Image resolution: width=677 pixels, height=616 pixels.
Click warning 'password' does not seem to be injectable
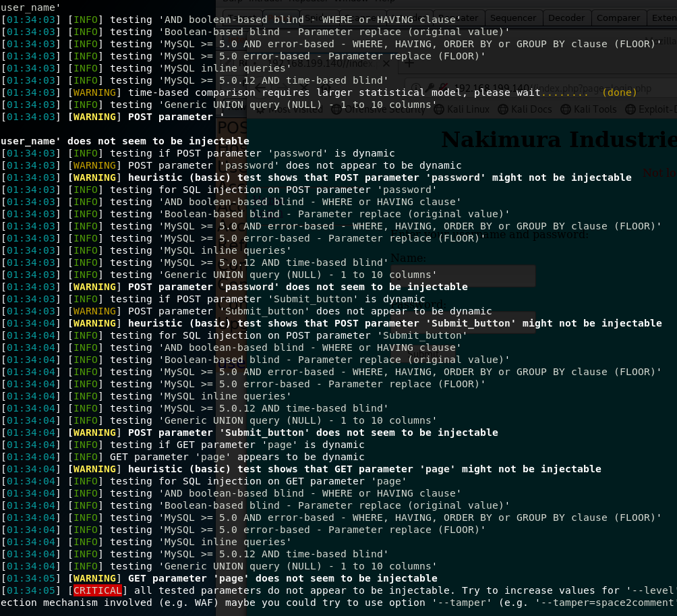click(x=234, y=287)
